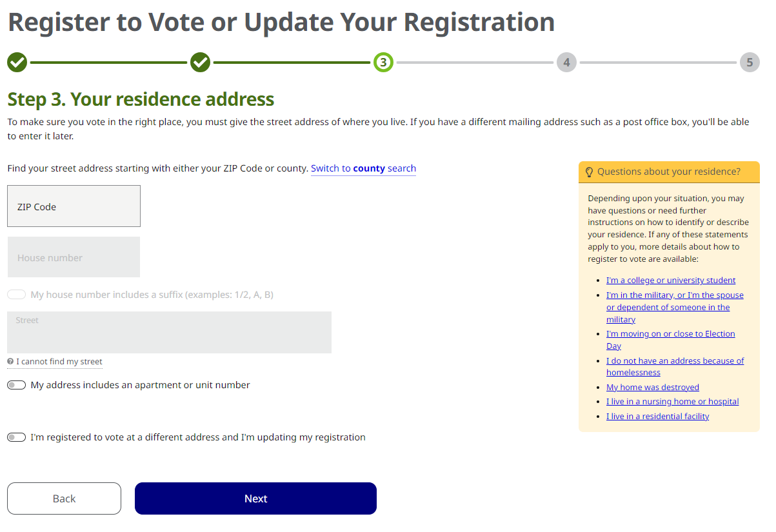Click the ZIP Code input field
The image size is (776, 532).
(x=74, y=206)
